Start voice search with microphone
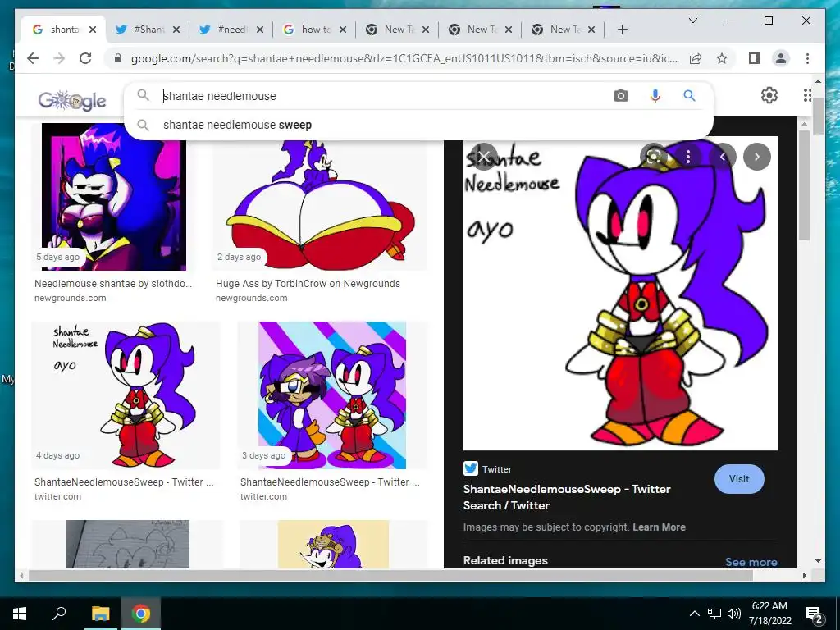 click(x=655, y=96)
